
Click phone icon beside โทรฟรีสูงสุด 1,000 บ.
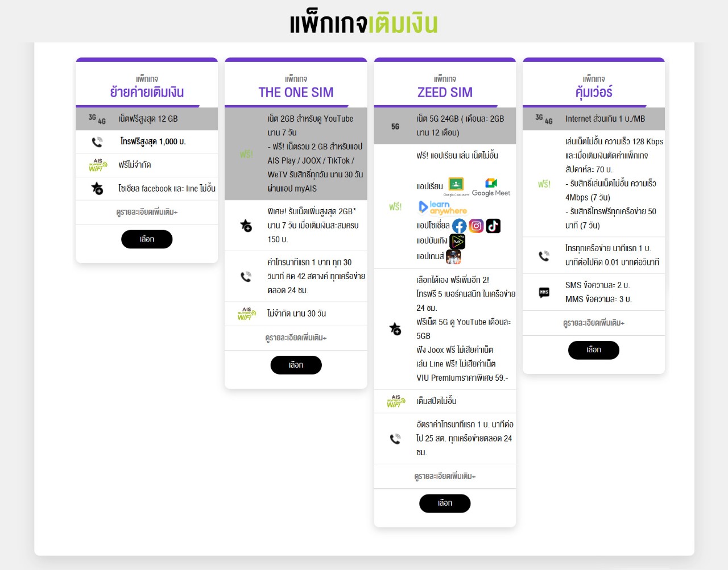click(x=97, y=142)
